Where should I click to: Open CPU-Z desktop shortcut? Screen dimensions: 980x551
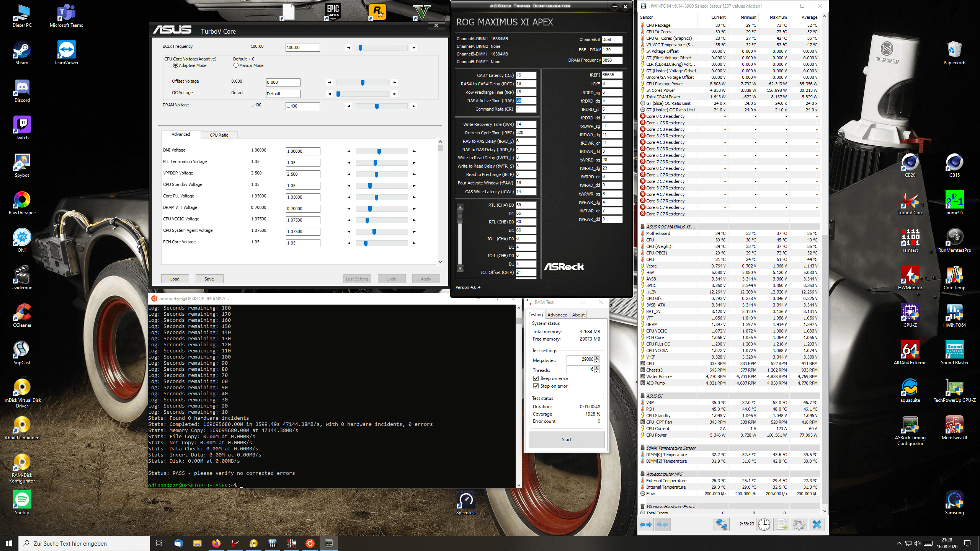click(x=910, y=315)
